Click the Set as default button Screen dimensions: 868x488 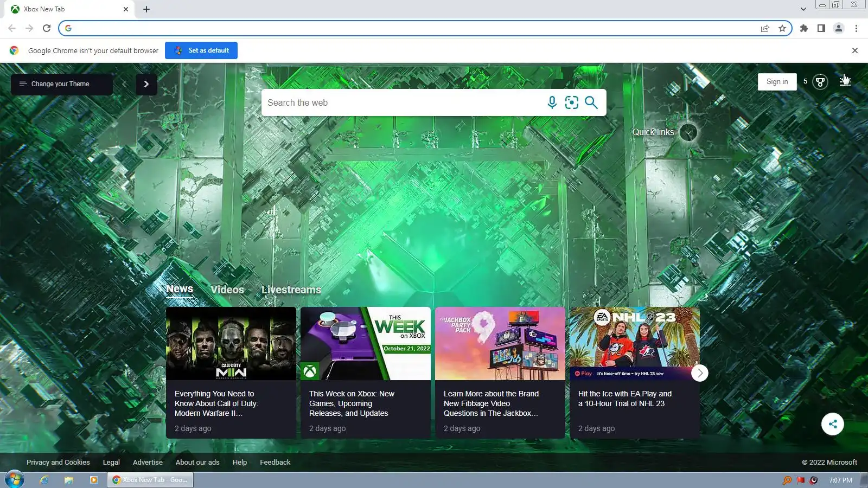click(201, 50)
